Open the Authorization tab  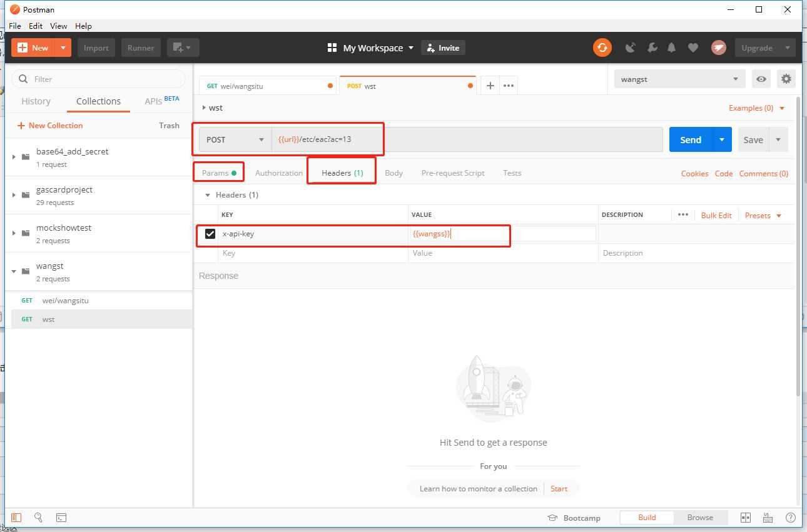pos(279,173)
